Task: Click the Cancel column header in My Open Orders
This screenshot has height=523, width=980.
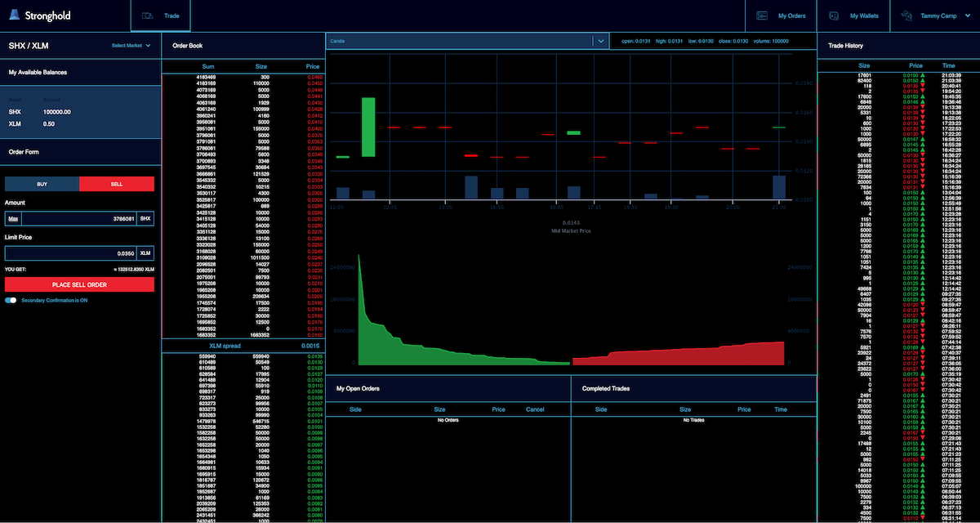Action: (x=535, y=409)
